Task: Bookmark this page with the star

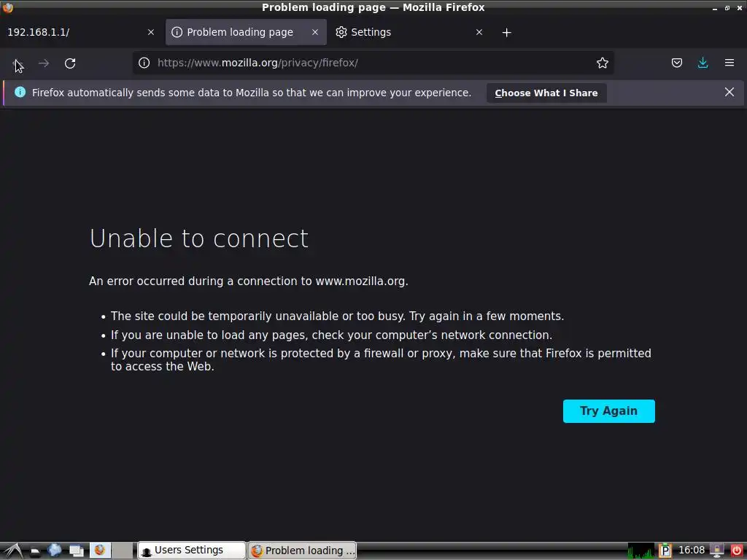Action: [602, 63]
